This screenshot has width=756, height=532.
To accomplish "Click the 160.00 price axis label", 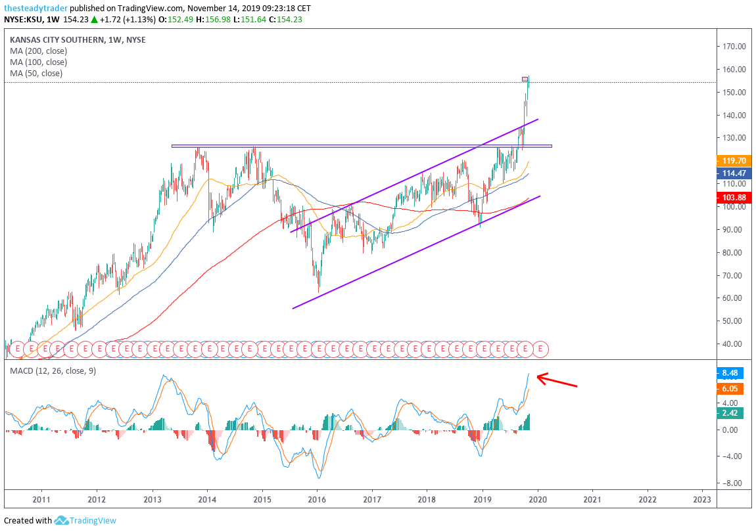I will [734, 70].
